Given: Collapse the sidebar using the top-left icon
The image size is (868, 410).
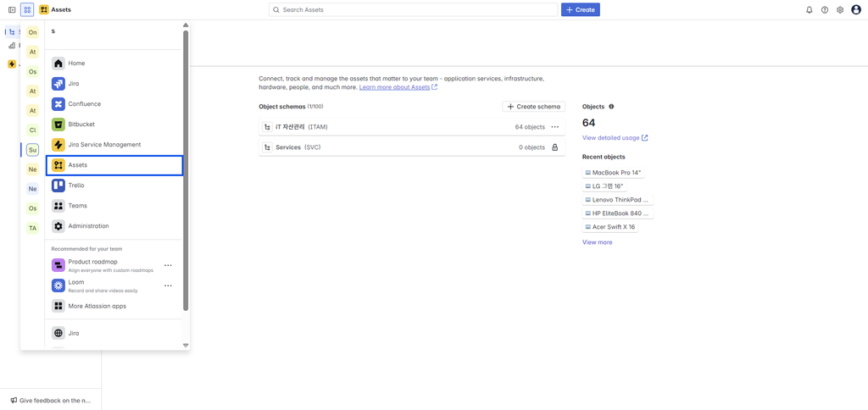Looking at the screenshot, I should 12,10.
